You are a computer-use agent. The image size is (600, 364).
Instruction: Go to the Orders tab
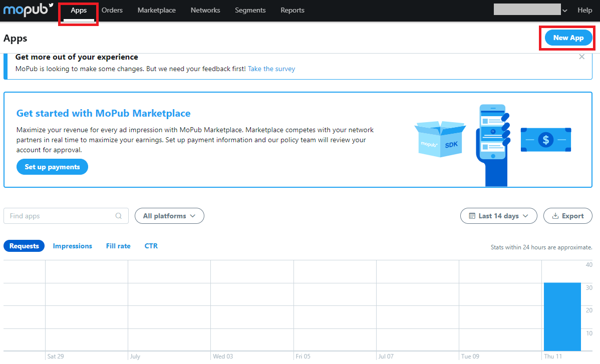pyautogui.click(x=112, y=11)
